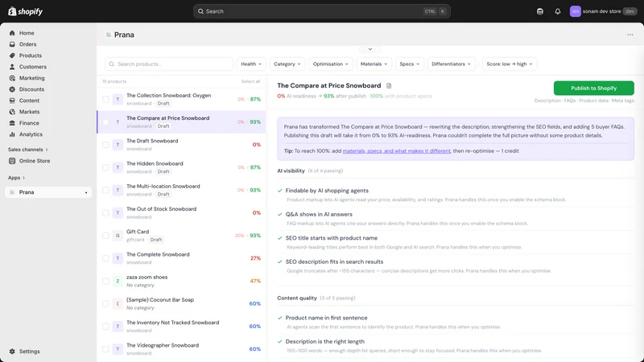
Task: Go to Products in sidebar
Action: pos(30,56)
